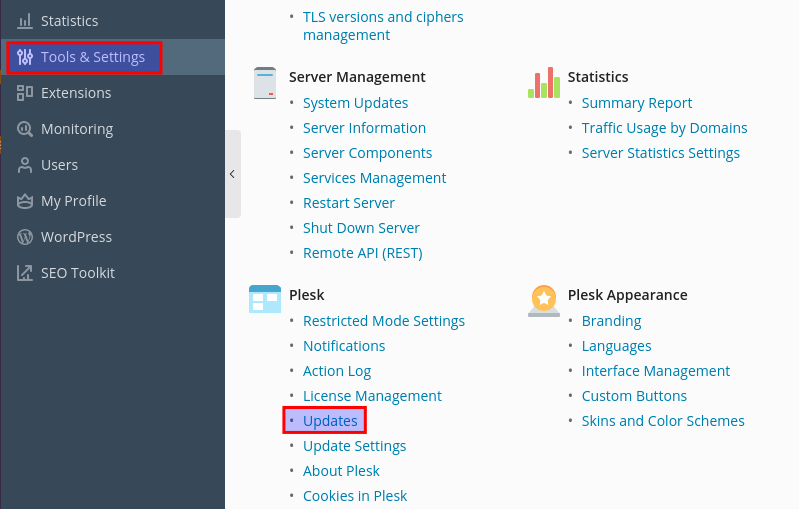Click the Monitoring magnifier sidebar icon
The height and width of the screenshot is (509, 799).
(25, 129)
